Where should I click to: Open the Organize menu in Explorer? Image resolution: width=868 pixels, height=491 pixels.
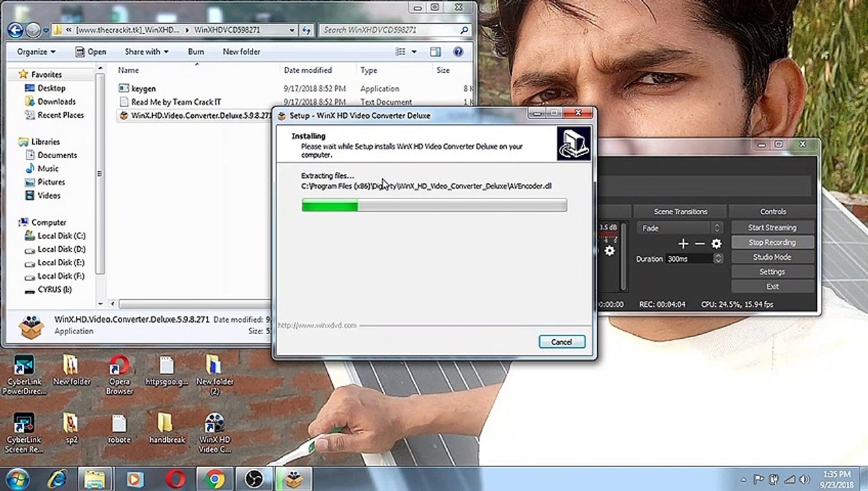click(36, 52)
